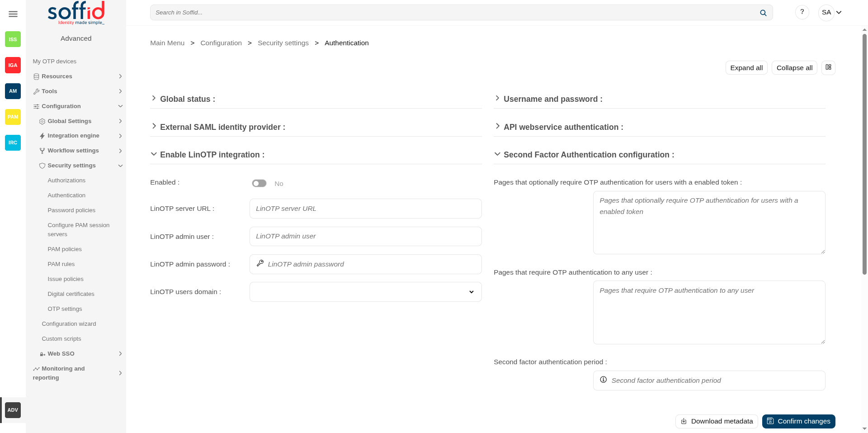Open OTP settings menu item
This screenshot has width=868, height=433.
[65, 309]
